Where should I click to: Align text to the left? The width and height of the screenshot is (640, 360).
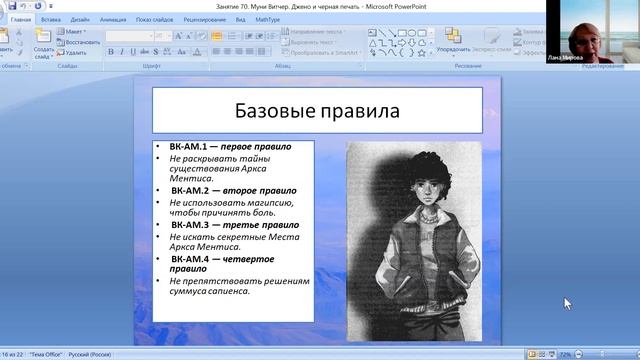tap(216, 51)
